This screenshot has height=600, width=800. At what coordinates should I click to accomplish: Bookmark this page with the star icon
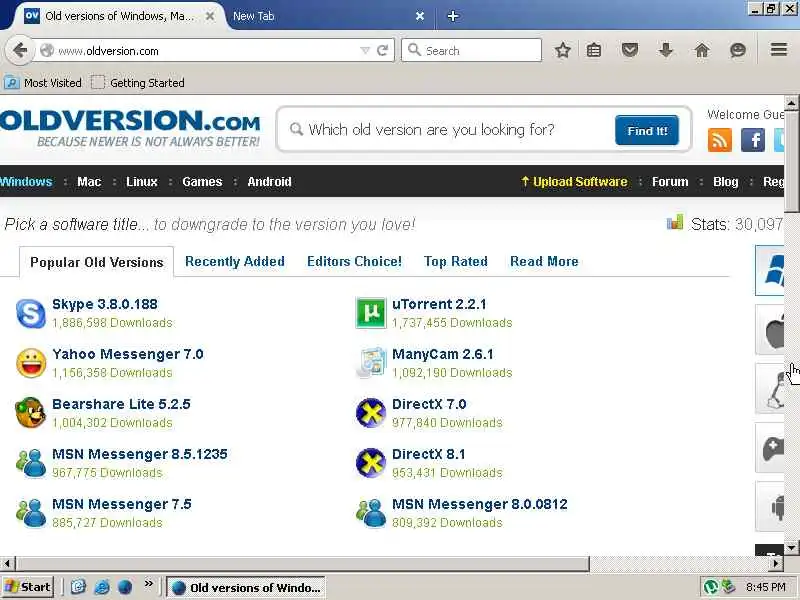(562, 50)
